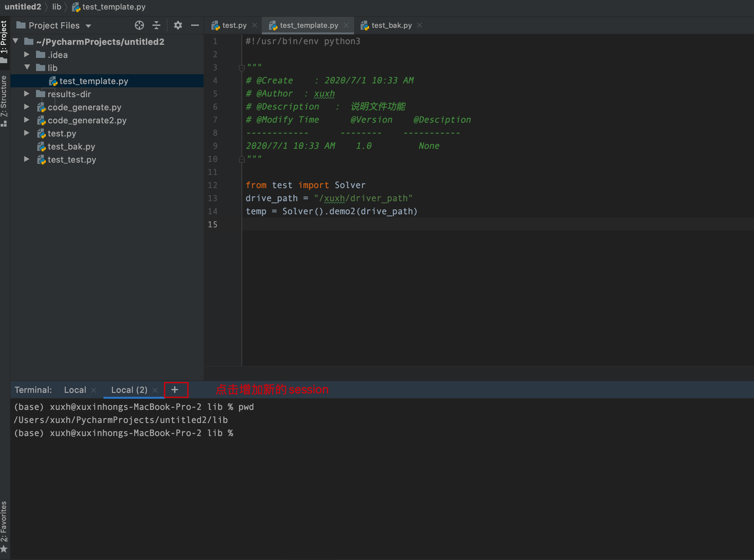Screen dimensions: 754x560
Task: Click the shebang line text python3
Action: (x=342, y=41)
